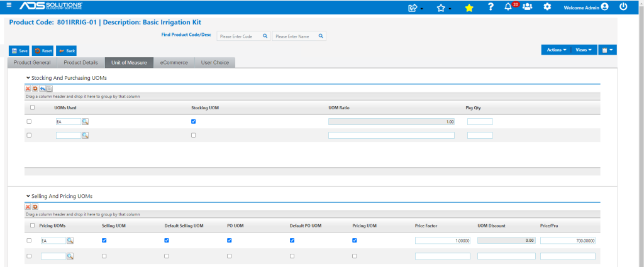Open the Views dropdown
Screen dimensions: 644x267
(584, 50)
